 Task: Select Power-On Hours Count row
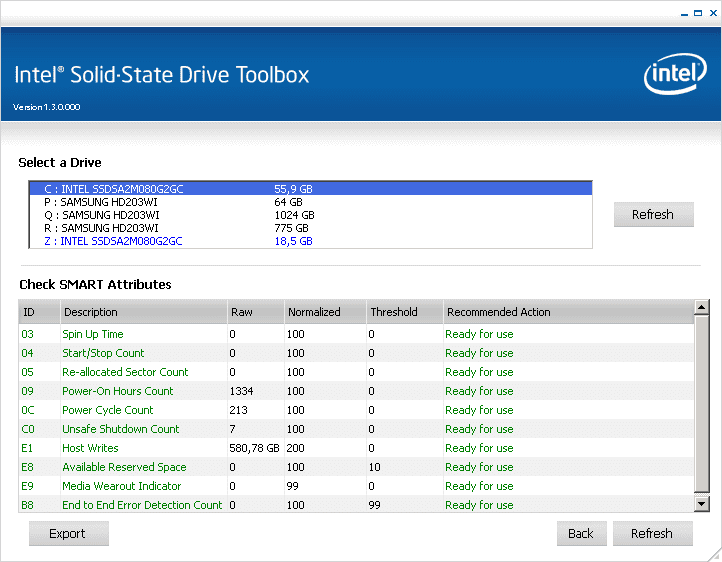356,391
